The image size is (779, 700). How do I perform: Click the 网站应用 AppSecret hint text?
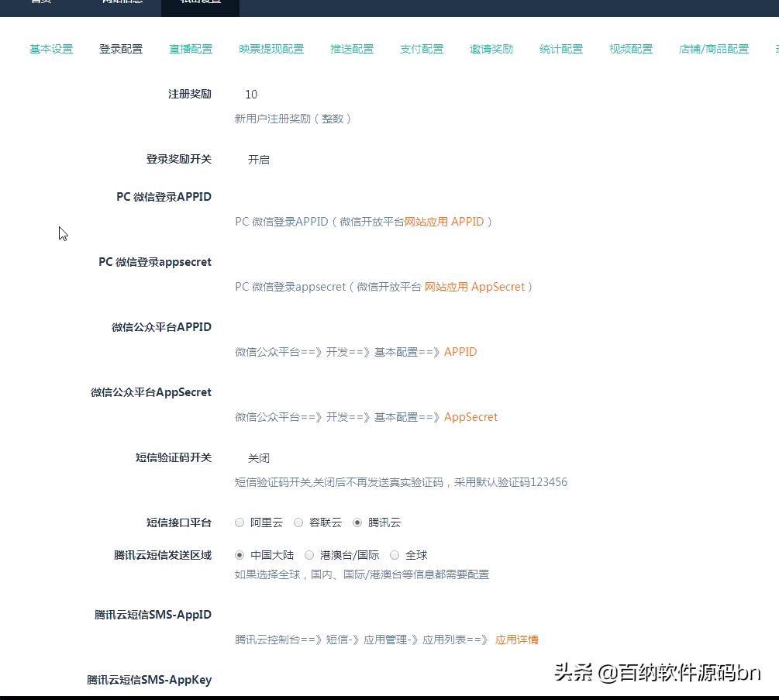pyautogui.click(x=474, y=287)
